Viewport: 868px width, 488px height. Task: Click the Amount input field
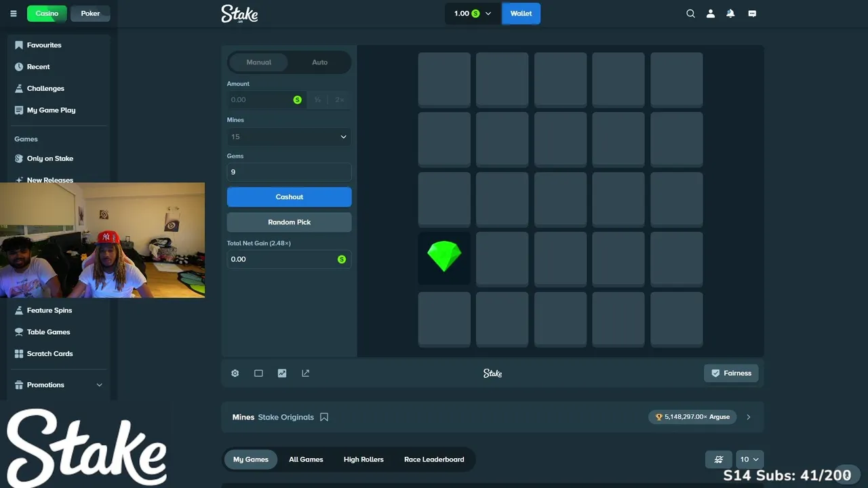tap(267, 100)
